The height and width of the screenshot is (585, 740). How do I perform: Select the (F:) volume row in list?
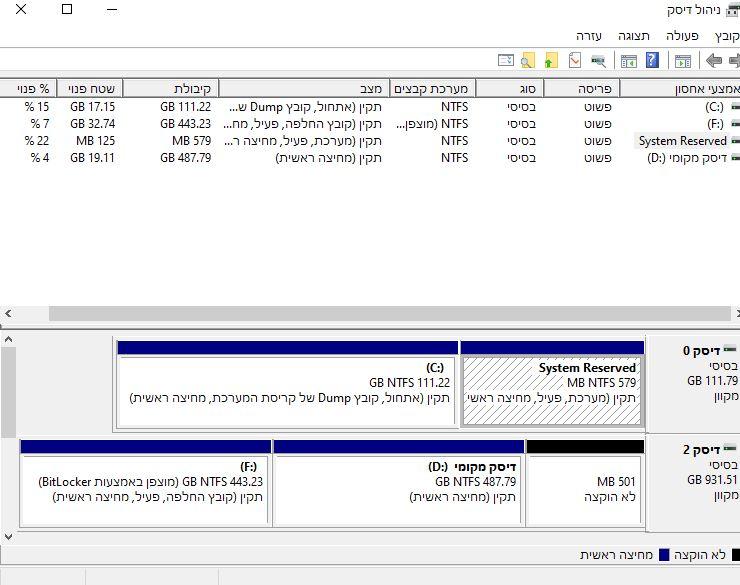[370, 124]
